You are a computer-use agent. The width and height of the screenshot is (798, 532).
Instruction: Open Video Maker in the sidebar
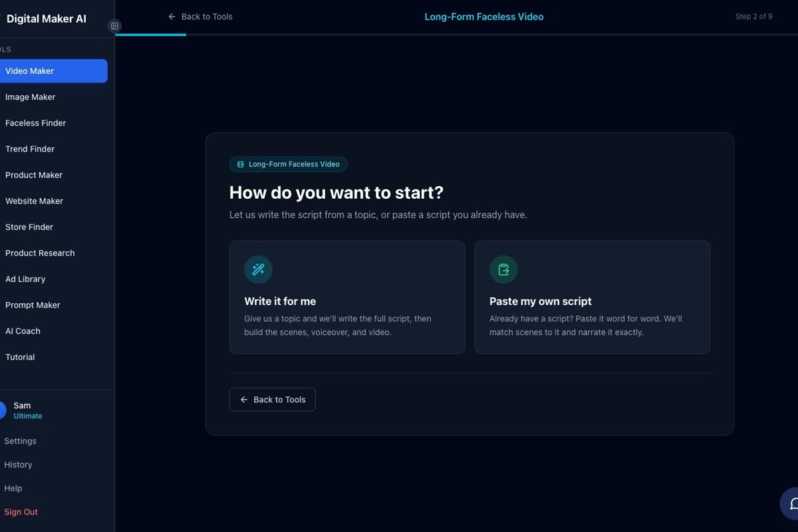pos(53,71)
